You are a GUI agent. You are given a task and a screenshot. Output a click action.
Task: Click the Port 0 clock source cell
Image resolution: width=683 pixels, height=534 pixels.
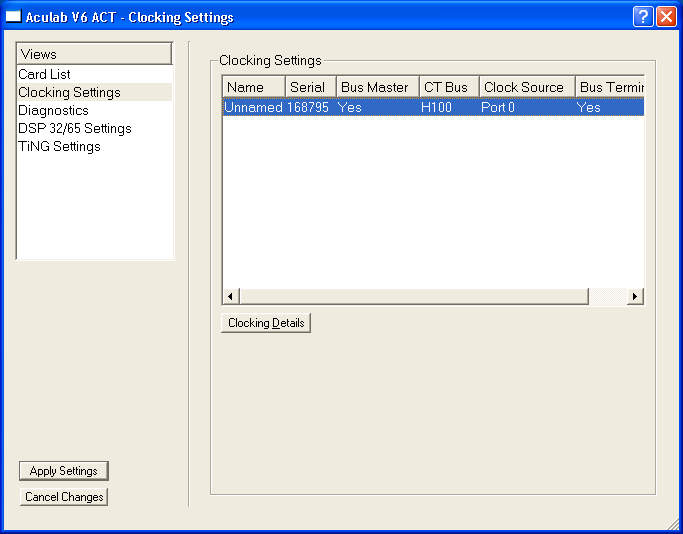(x=498, y=107)
